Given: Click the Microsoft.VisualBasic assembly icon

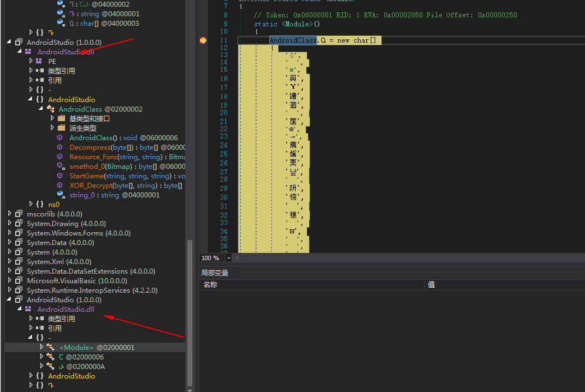Looking at the screenshot, I should point(19,280).
